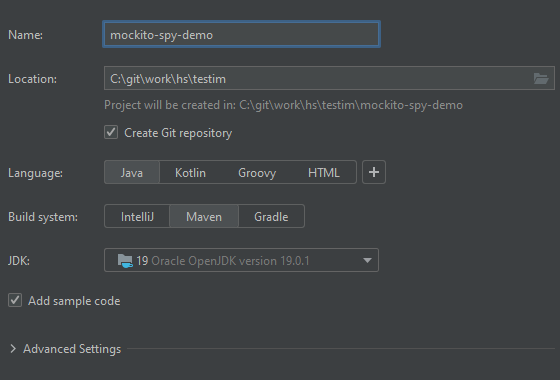Image resolution: width=560 pixels, height=380 pixels.
Task: Select Java language
Action: pyautogui.click(x=132, y=172)
